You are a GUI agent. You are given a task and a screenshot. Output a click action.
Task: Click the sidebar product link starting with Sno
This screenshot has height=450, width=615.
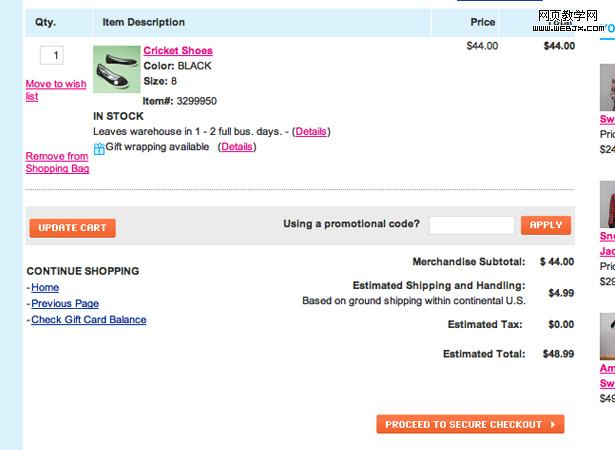607,237
